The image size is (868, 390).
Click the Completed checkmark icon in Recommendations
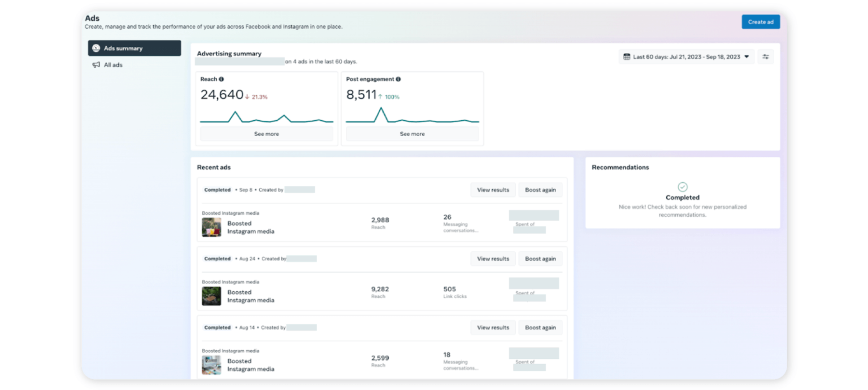pos(683,187)
